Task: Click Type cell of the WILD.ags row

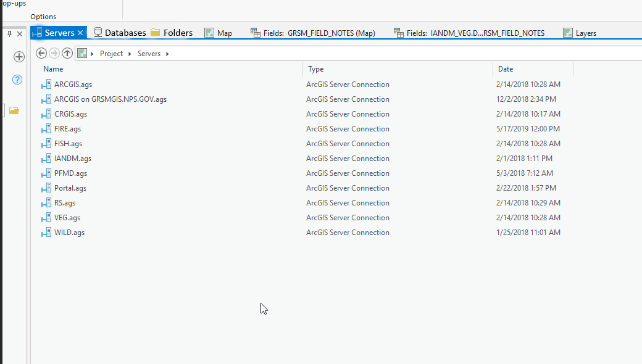Action: [348, 233]
